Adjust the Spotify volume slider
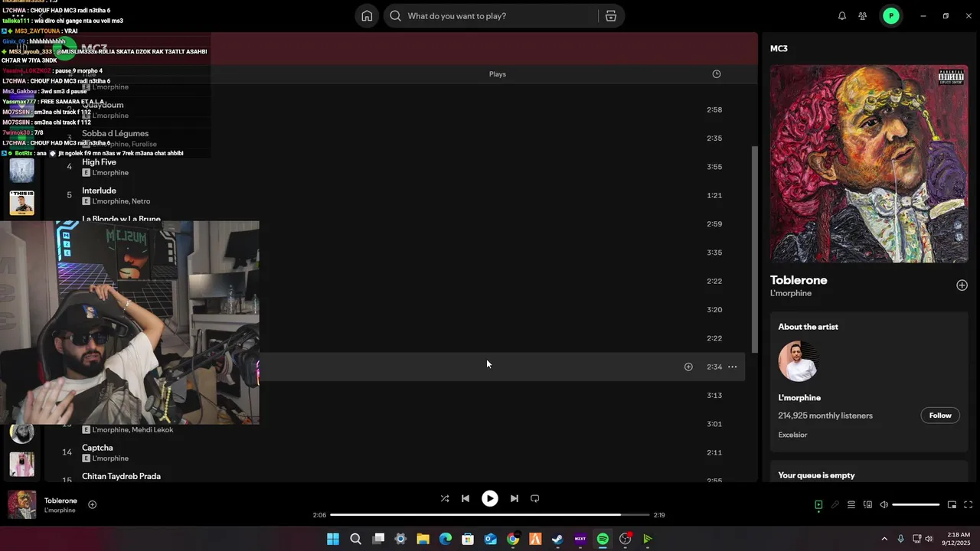 916,505
